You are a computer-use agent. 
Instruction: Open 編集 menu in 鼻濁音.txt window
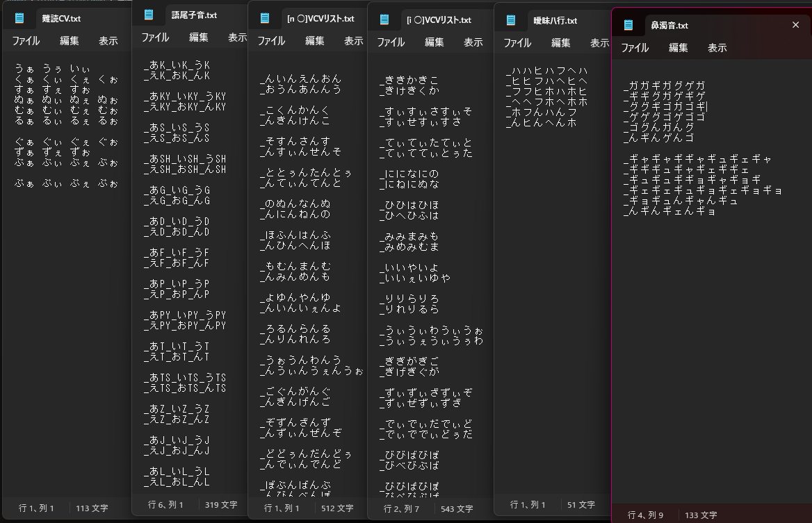(x=679, y=48)
